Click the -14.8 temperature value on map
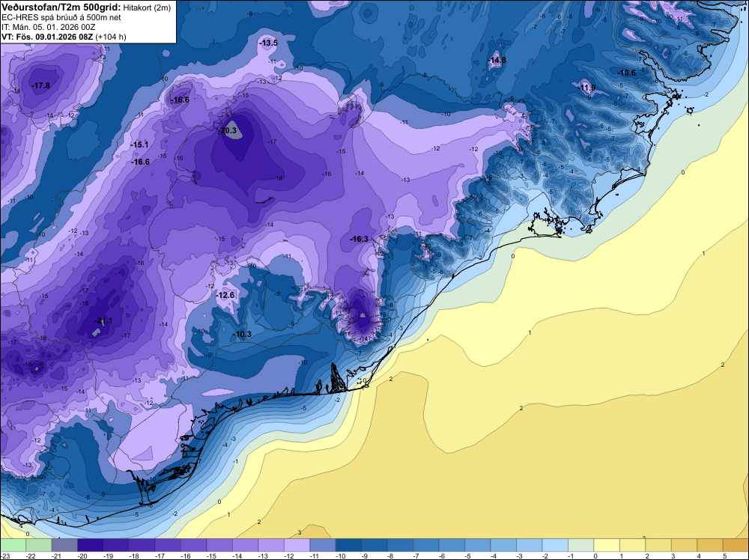Image resolution: width=749 pixels, height=560 pixels. [497, 60]
